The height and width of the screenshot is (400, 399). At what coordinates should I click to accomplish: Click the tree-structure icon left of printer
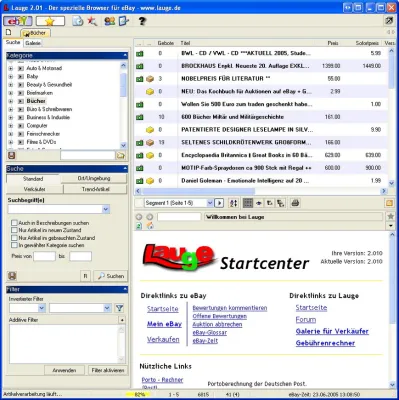281,203
